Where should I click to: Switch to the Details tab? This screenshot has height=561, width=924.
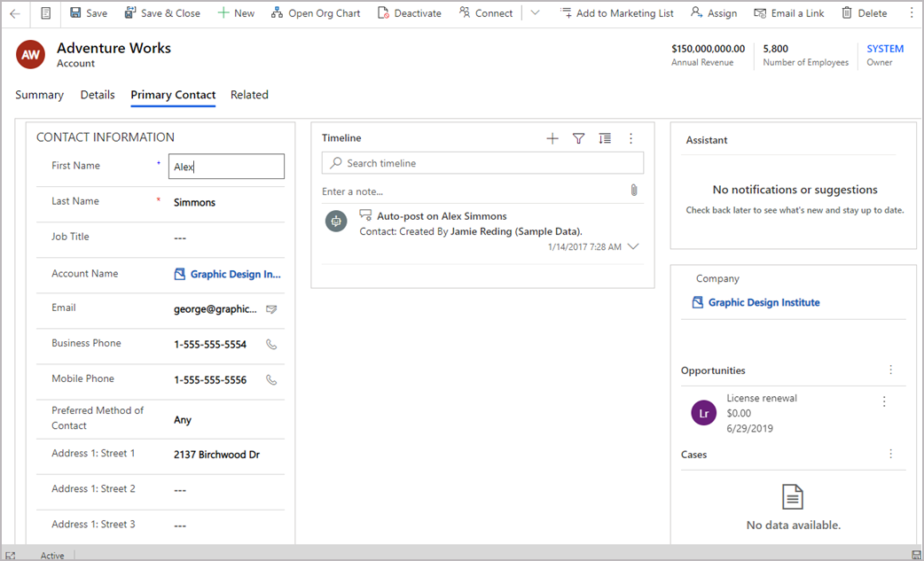click(x=98, y=95)
